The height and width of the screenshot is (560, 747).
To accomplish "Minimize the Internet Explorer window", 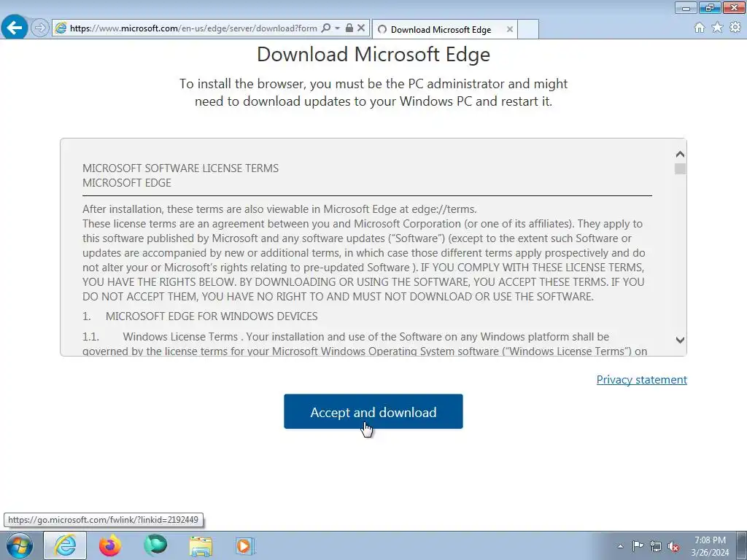I will point(686,7).
